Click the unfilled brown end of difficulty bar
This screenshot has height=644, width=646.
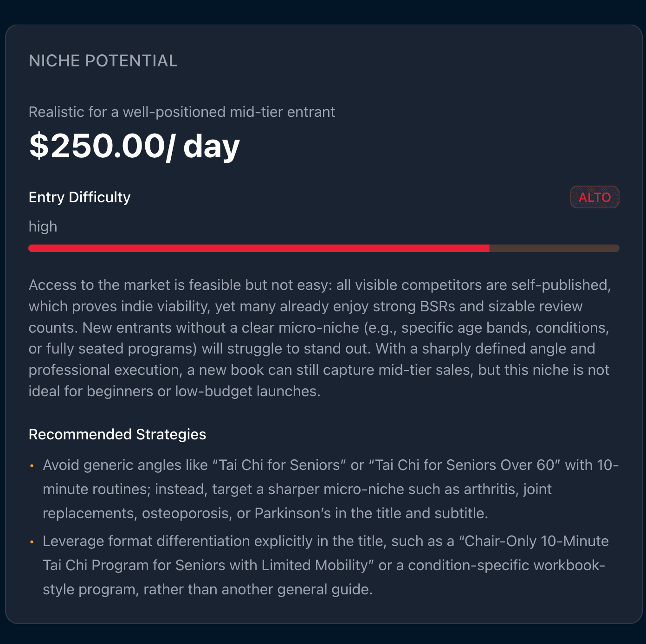point(554,248)
